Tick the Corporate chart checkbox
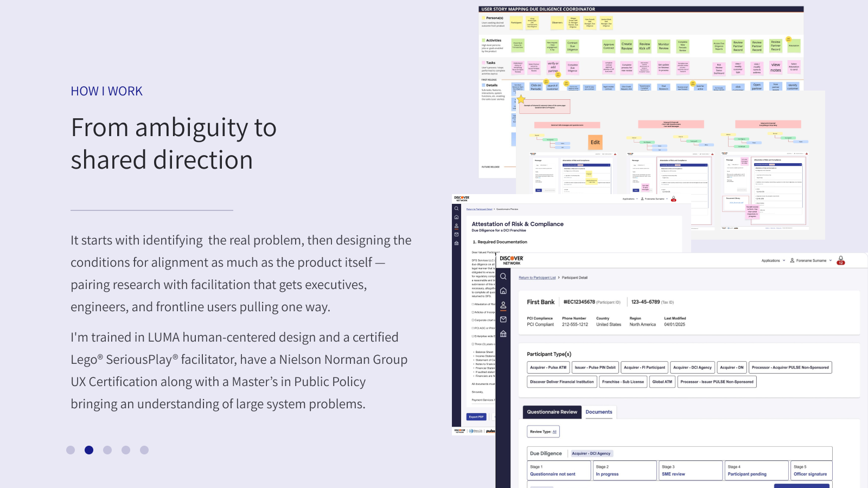 click(x=473, y=320)
